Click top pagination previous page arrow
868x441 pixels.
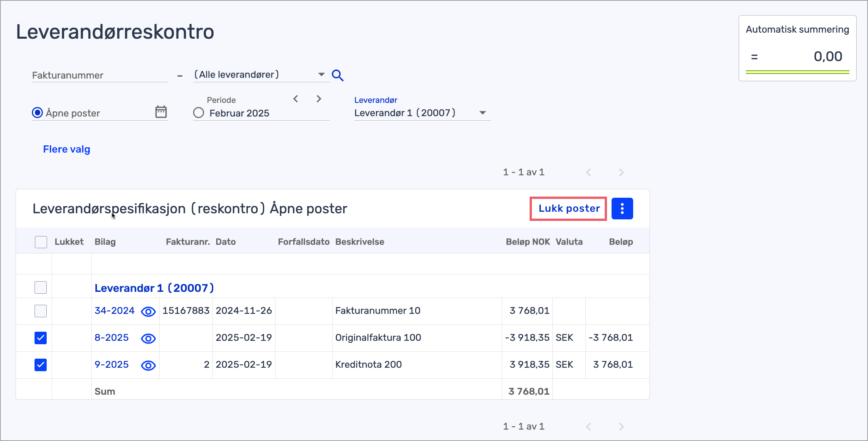coord(588,172)
